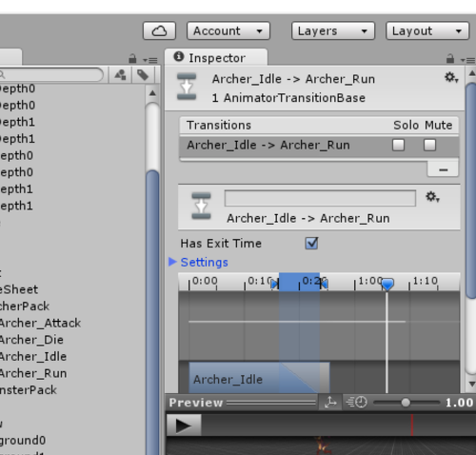Click the Inspector scroll down arrow
The width and height of the screenshot is (476, 455).
(471, 384)
